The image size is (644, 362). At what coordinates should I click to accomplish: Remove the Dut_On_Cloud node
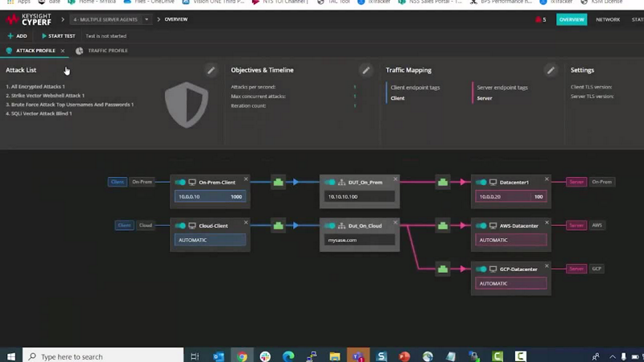coord(395,223)
